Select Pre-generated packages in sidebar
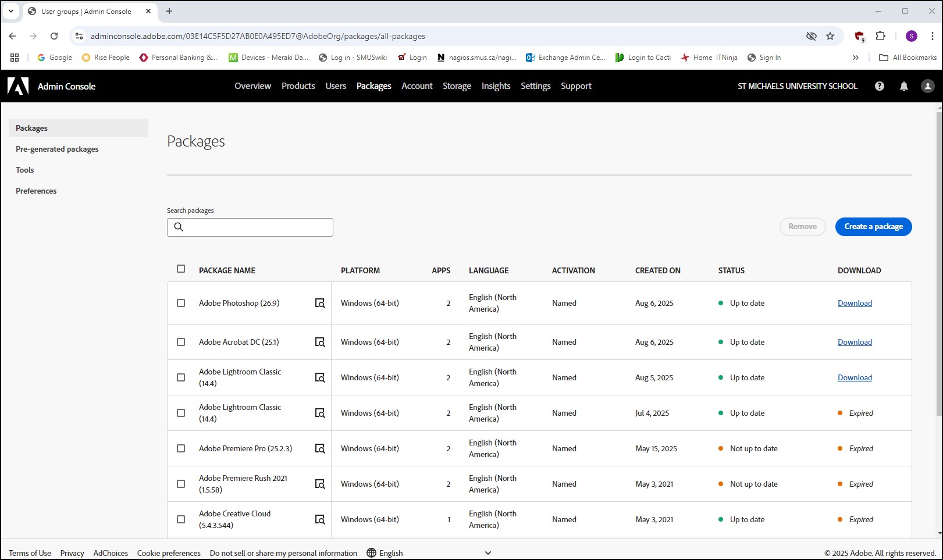Viewport: 943px width, 560px height. click(x=79, y=149)
